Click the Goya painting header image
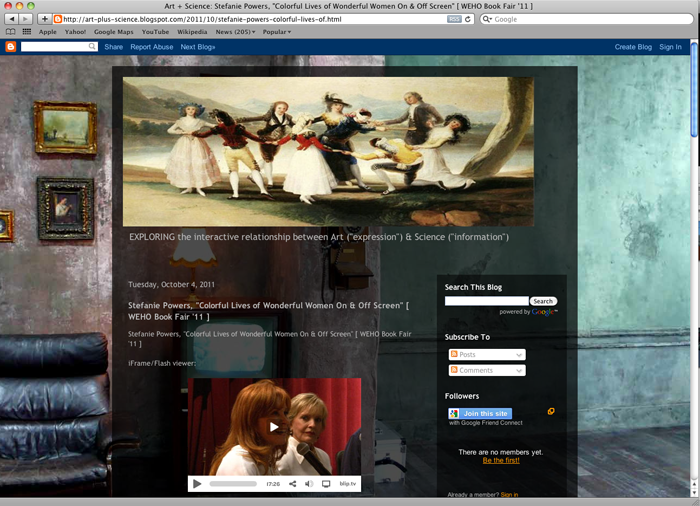700x506 pixels. 328,151
